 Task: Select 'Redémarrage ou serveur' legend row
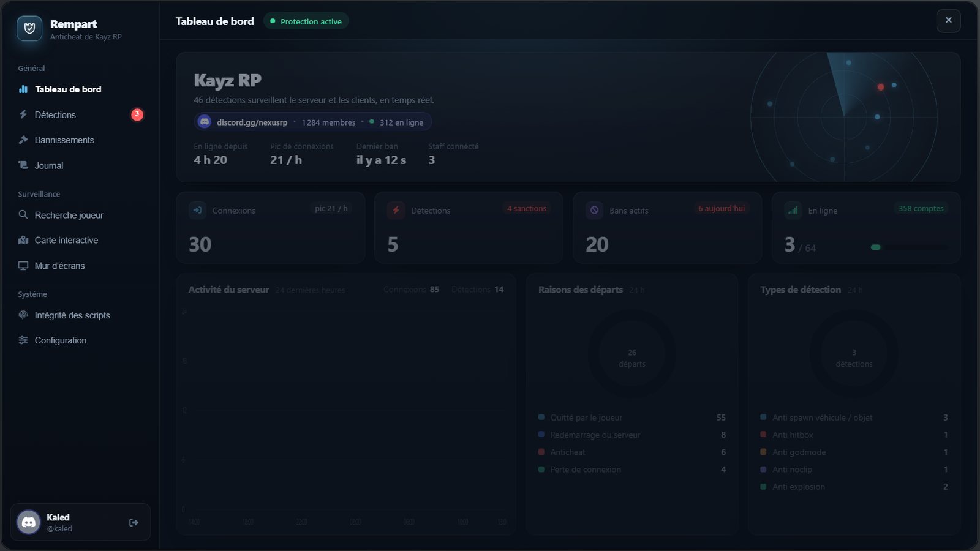coord(632,435)
